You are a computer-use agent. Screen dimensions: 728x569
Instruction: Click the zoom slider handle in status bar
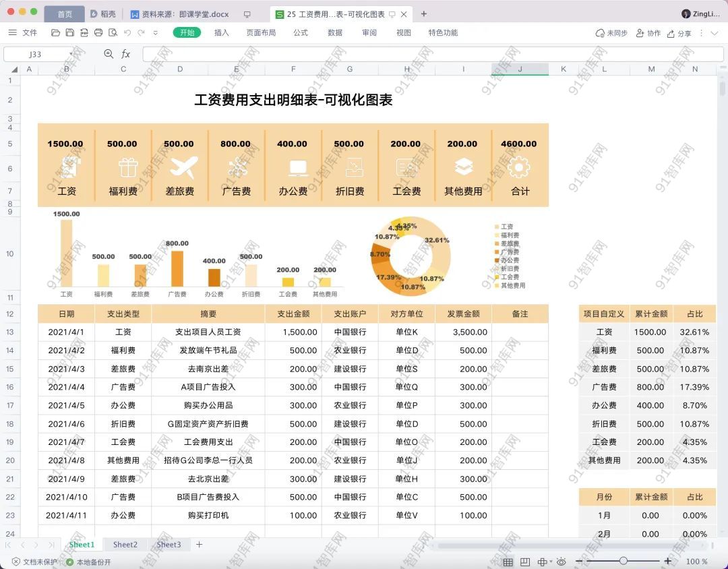[624, 561]
